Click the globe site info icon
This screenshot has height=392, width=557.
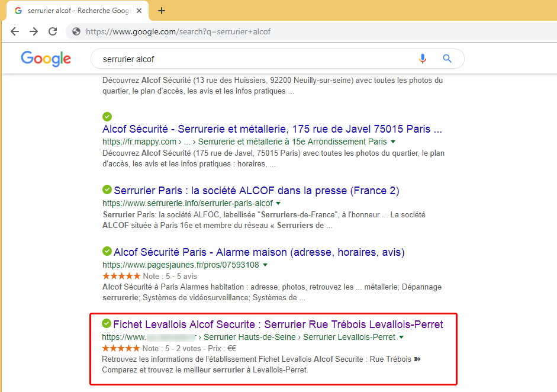pyautogui.click(x=76, y=31)
